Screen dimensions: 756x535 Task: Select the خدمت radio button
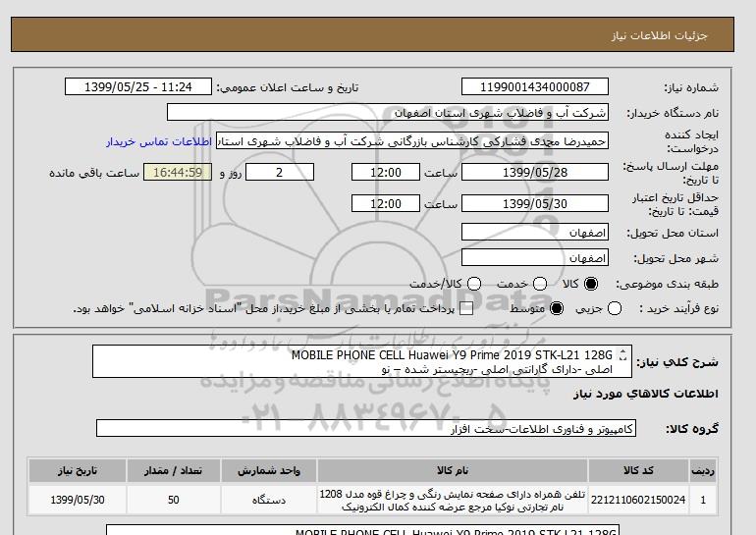540,284
